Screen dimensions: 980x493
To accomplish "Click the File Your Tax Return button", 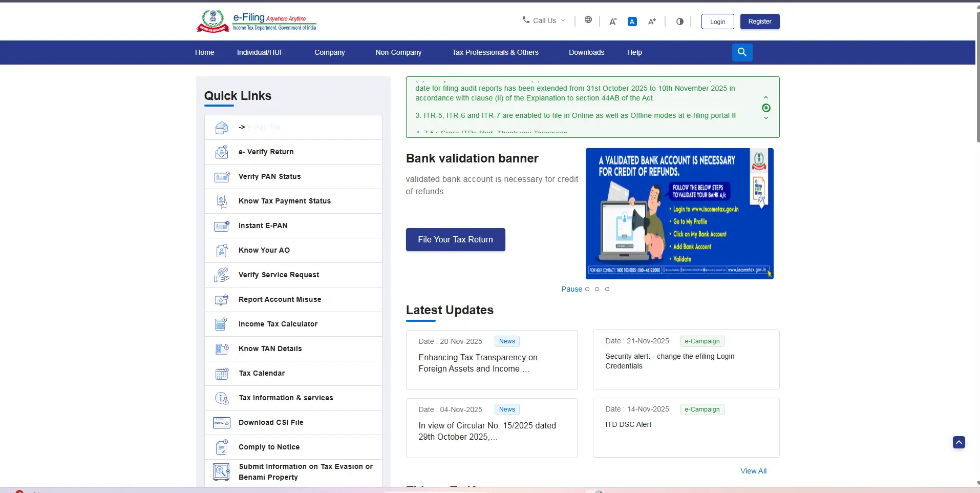I will click(455, 239).
